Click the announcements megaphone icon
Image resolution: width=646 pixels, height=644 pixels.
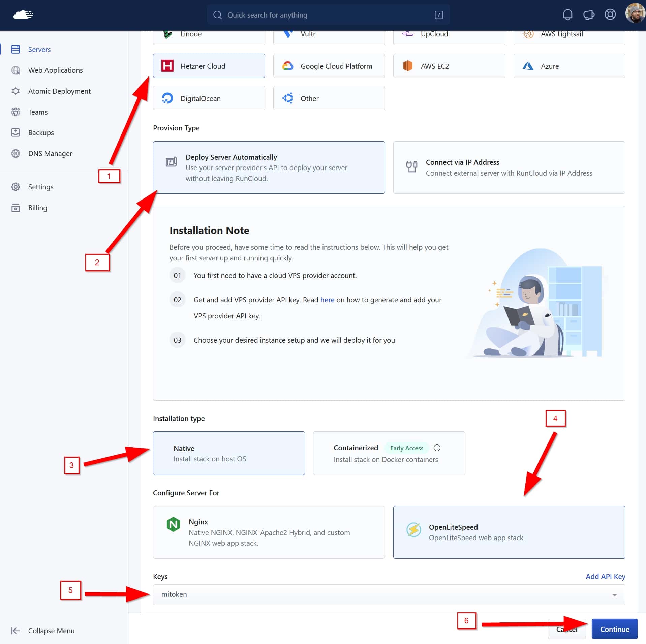(589, 15)
